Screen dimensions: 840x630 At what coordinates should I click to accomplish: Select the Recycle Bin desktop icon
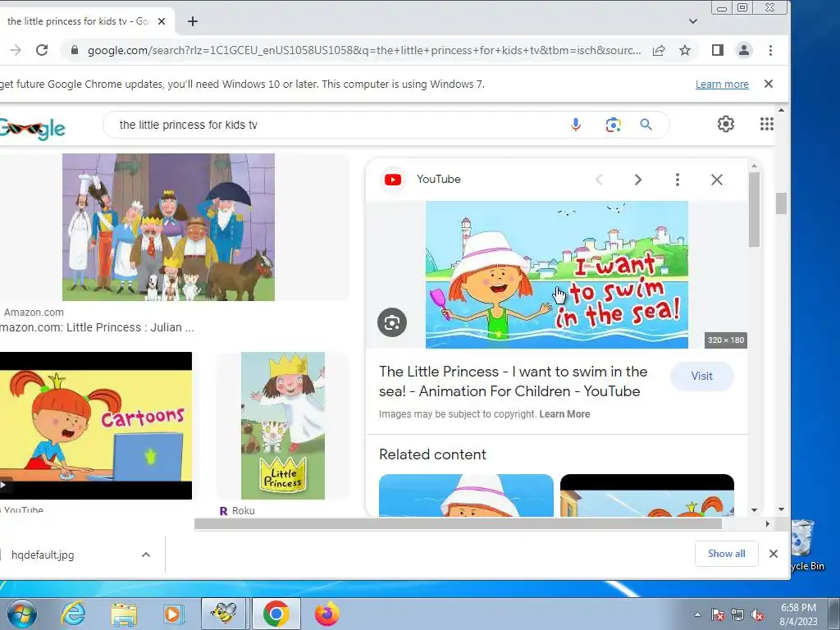[x=807, y=546]
